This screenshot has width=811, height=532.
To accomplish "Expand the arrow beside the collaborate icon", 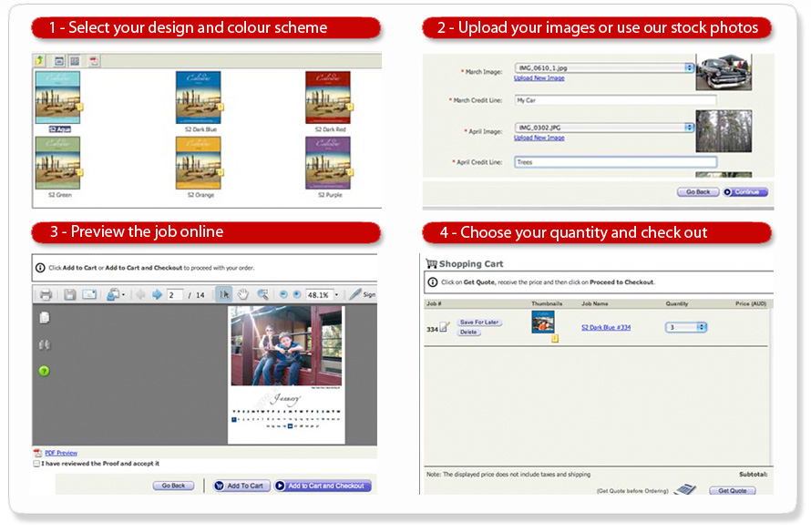I will (x=123, y=295).
